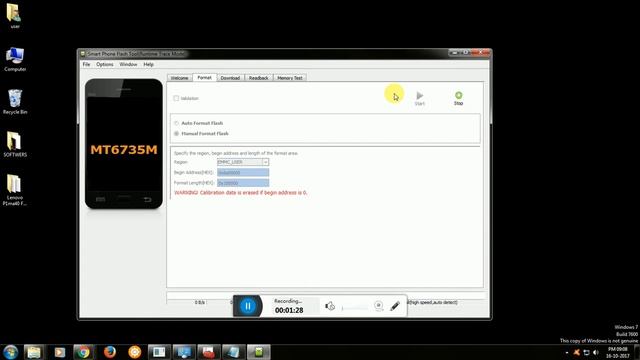Open the Options menu
The width and height of the screenshot is (640, 360).
(x=105, y=64)
